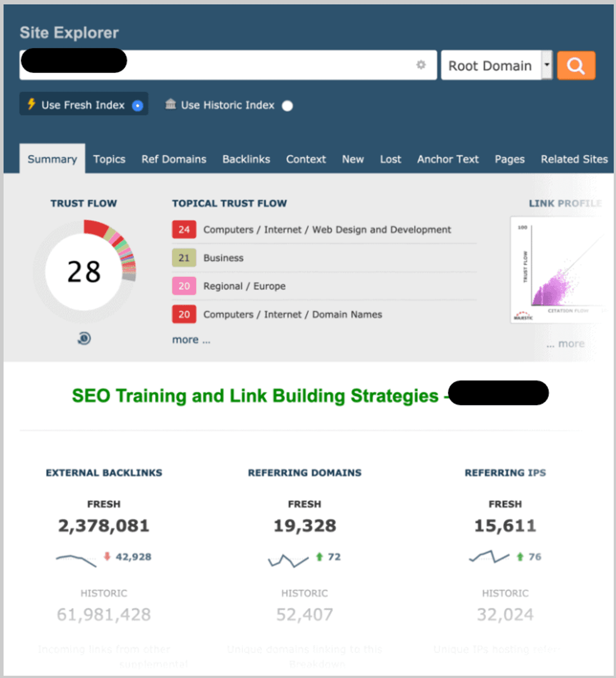Click the olive 21 topic score swatch
This screenshot has width=616, height=678.
pyautogui.click(x=184, y=258)
